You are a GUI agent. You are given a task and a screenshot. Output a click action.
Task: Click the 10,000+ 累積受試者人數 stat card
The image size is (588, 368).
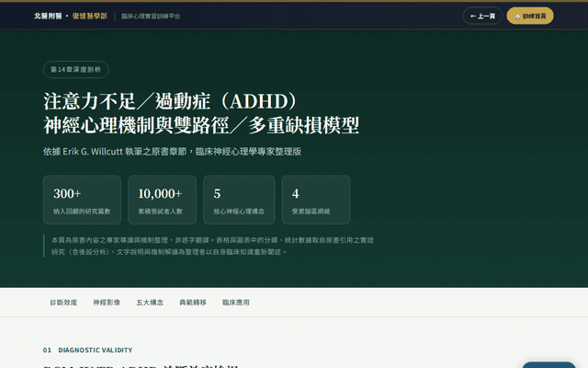[162, 200]
